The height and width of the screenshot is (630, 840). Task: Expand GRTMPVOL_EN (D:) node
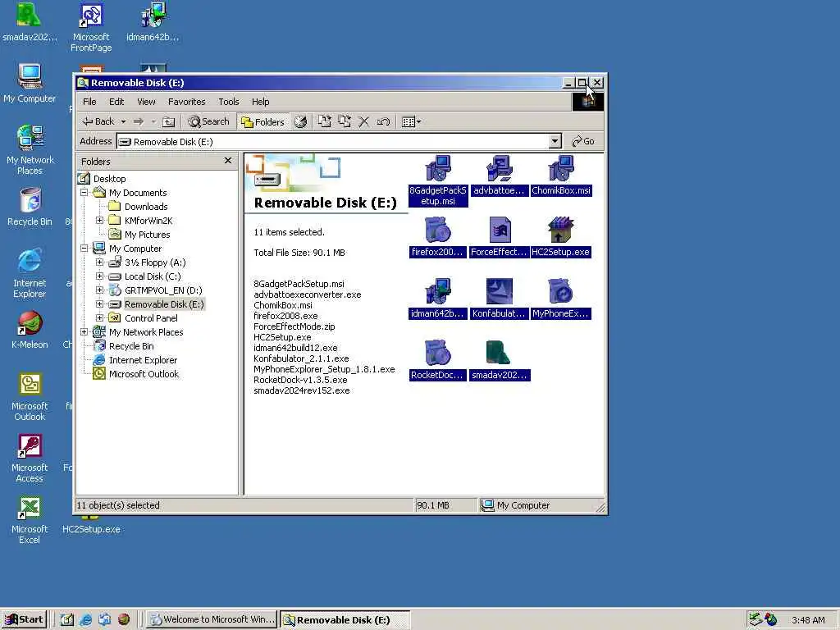[99, 290]
